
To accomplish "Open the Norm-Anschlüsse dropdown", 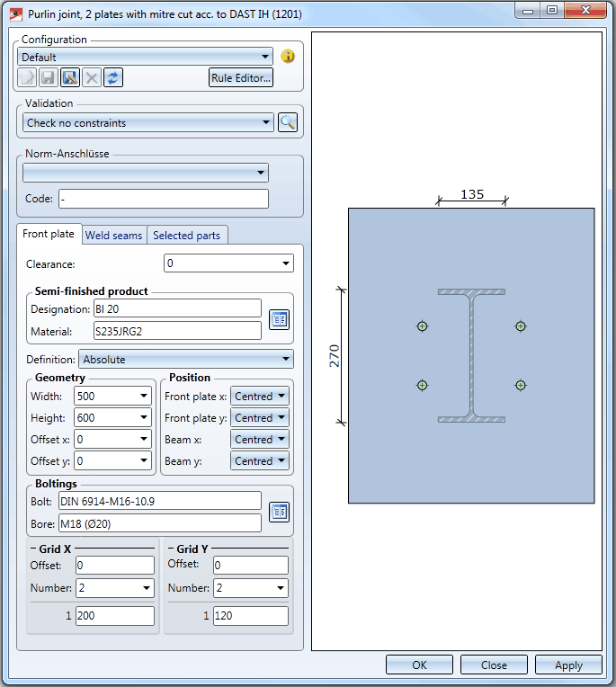I will pyautogui.click(x=146, y=173).
